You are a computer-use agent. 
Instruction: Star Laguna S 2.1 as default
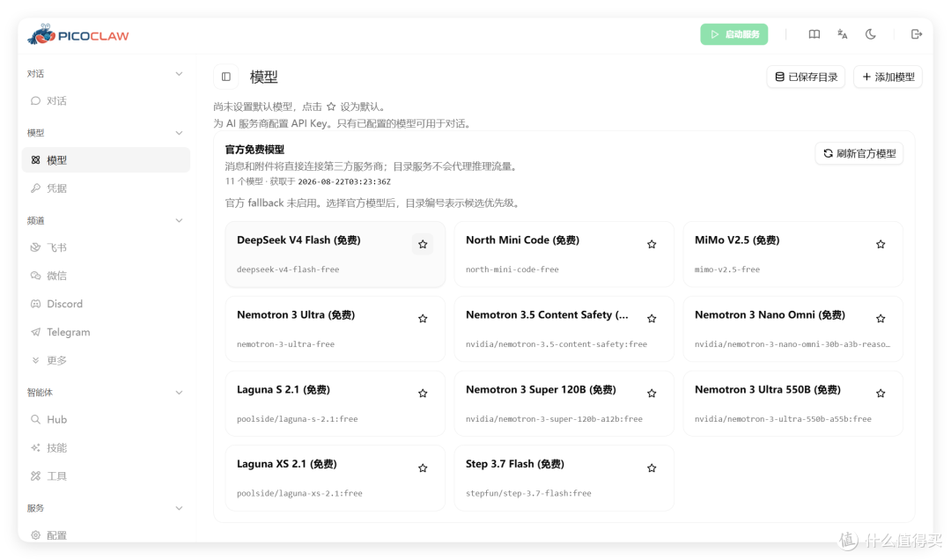423,394
